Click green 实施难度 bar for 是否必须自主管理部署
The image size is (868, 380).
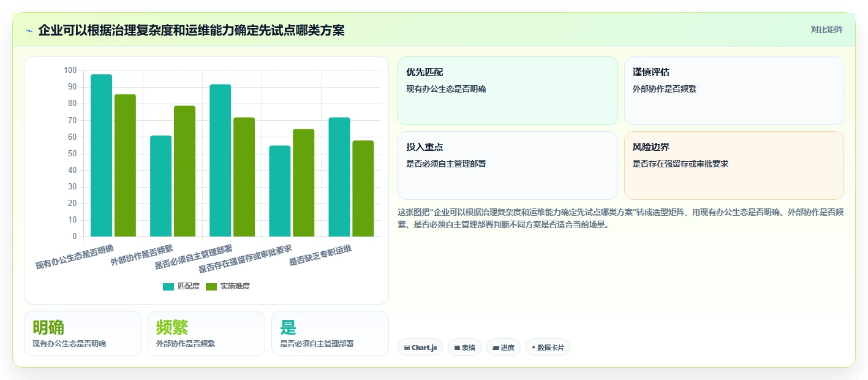[244, 177]
